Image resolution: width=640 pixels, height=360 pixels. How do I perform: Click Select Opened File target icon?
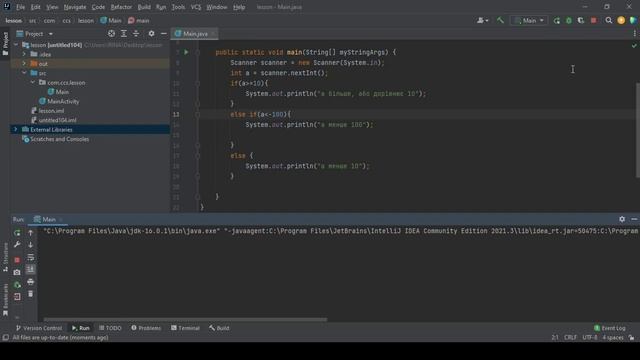tap(111, 34)
